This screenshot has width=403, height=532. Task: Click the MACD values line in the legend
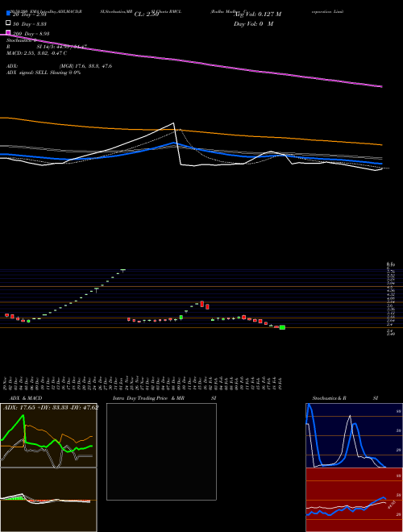tap(36, 53)
